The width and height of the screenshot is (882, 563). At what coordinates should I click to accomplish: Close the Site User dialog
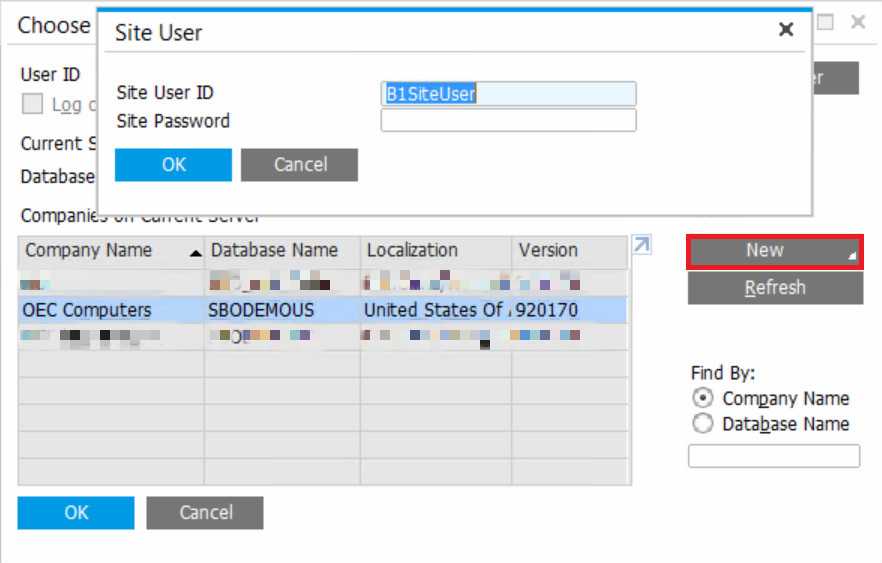[786, 30]
